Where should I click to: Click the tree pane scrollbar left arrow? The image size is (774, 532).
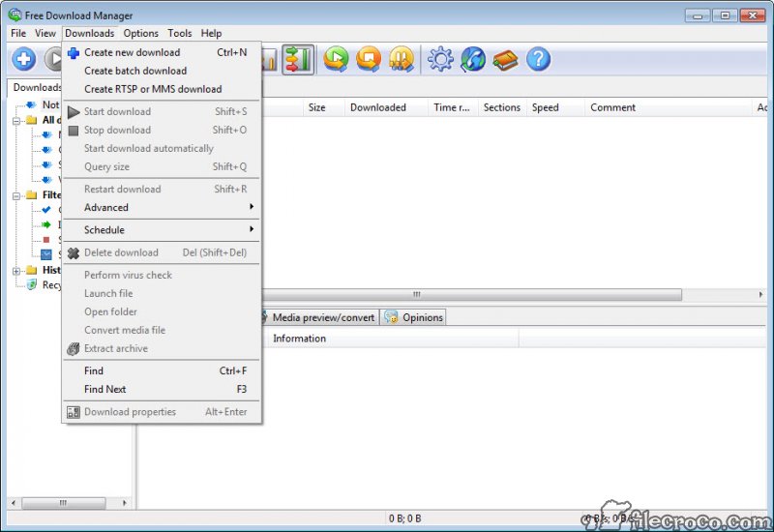tap(14, 503)
